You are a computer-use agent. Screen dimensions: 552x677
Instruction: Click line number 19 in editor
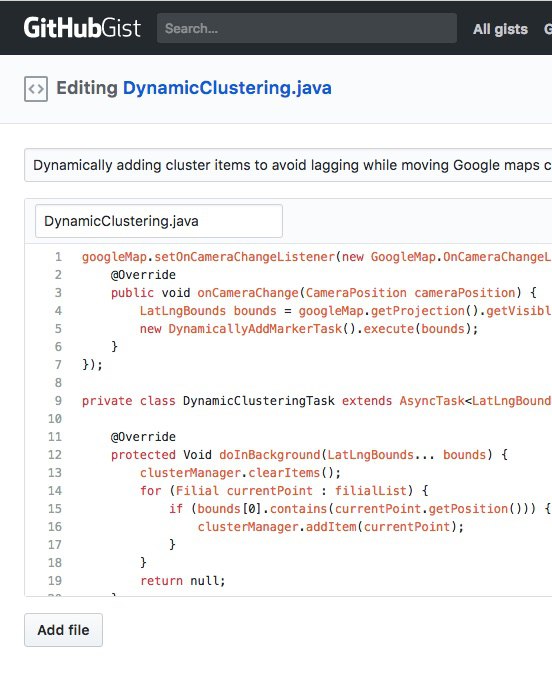coord(55,580)
